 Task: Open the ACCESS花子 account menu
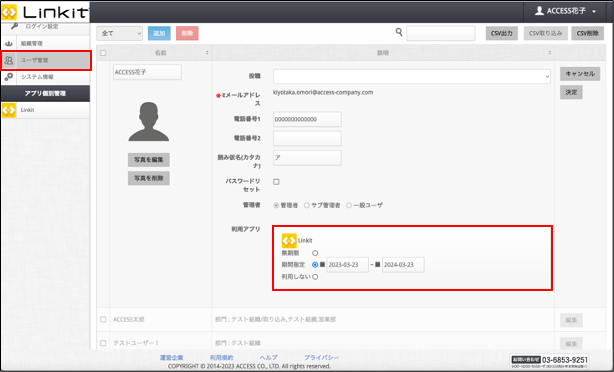pyautogui.click(x=565, y=11)
